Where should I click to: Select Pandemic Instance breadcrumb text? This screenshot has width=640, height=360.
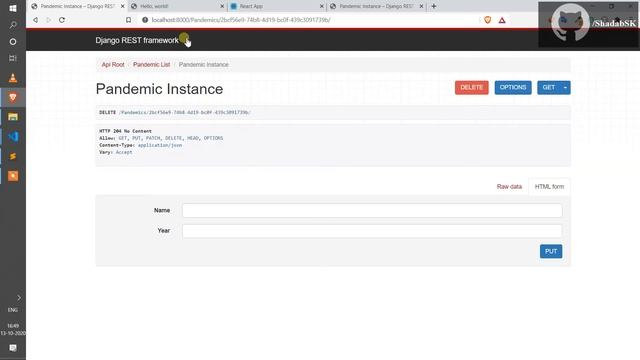(204, 64)
